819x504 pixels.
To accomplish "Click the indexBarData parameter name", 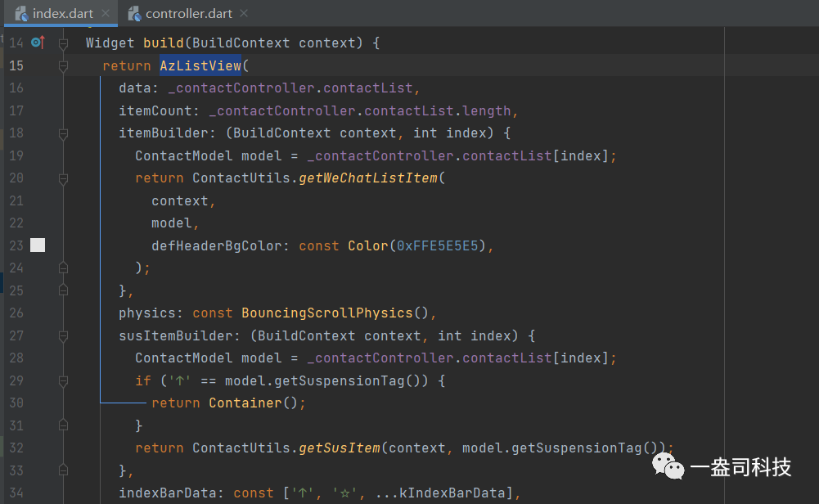I will (168, 493).
